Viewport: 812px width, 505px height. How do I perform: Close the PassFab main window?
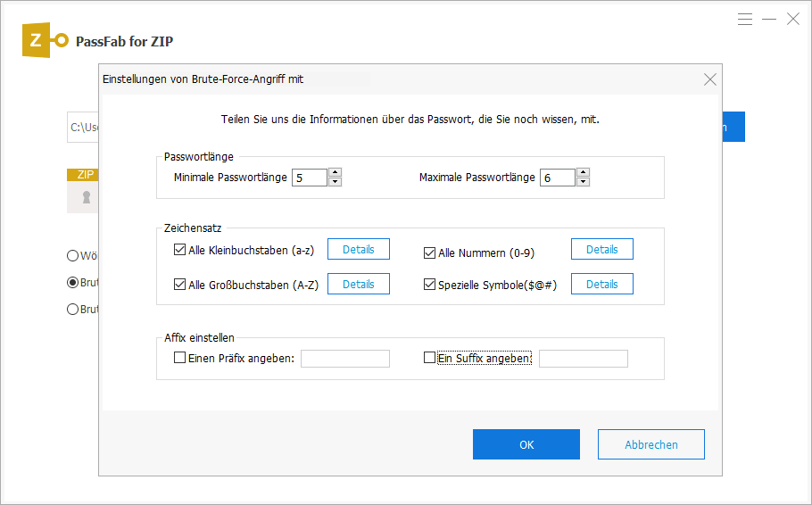(793, 19)
